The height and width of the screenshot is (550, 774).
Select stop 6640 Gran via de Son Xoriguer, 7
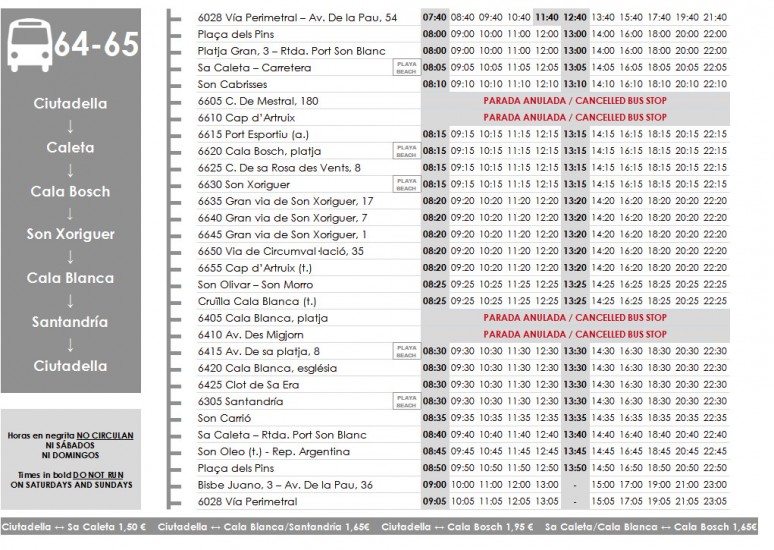point(282,218)
